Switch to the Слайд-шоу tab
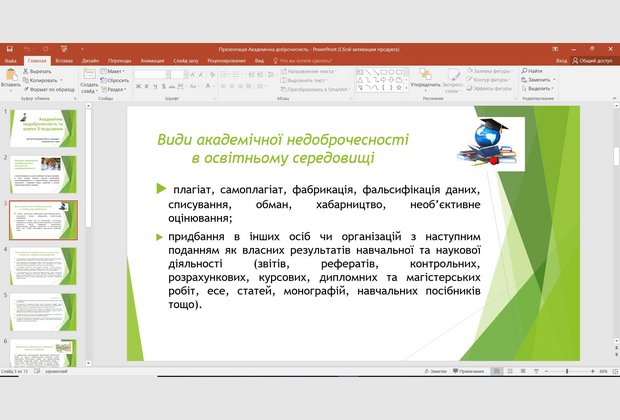Screen dimensions: 620x420 point(186,61)
